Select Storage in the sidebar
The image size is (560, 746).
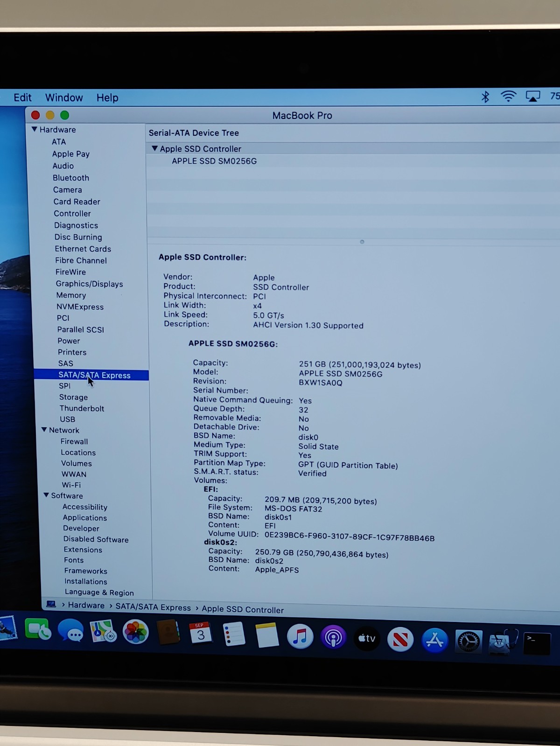(x=73, y=397)
